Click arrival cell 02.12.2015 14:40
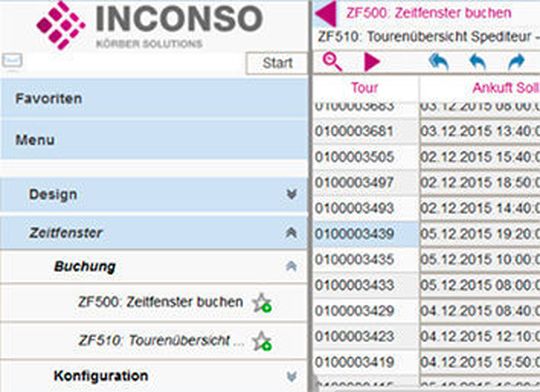 (x=480, y=208)
